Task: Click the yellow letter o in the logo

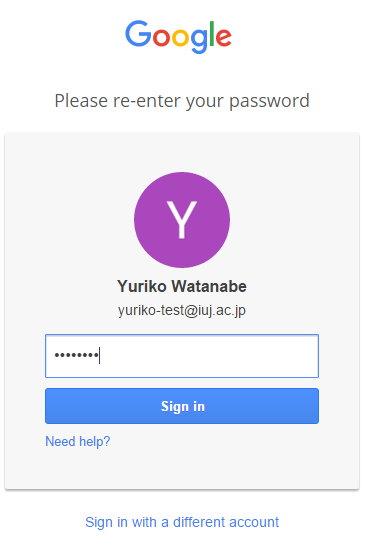Action: pos(181,38)
